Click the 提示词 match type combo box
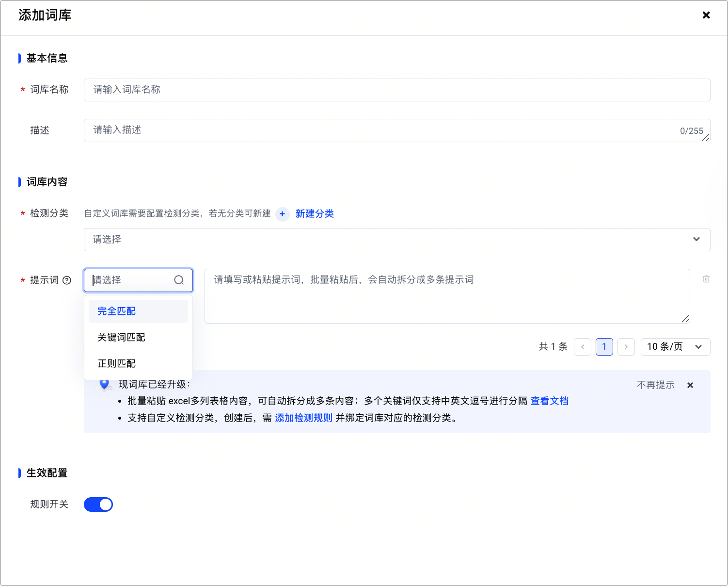Image resolution: width=728 pixels, height=586 pixels. (x=139, y=280)
